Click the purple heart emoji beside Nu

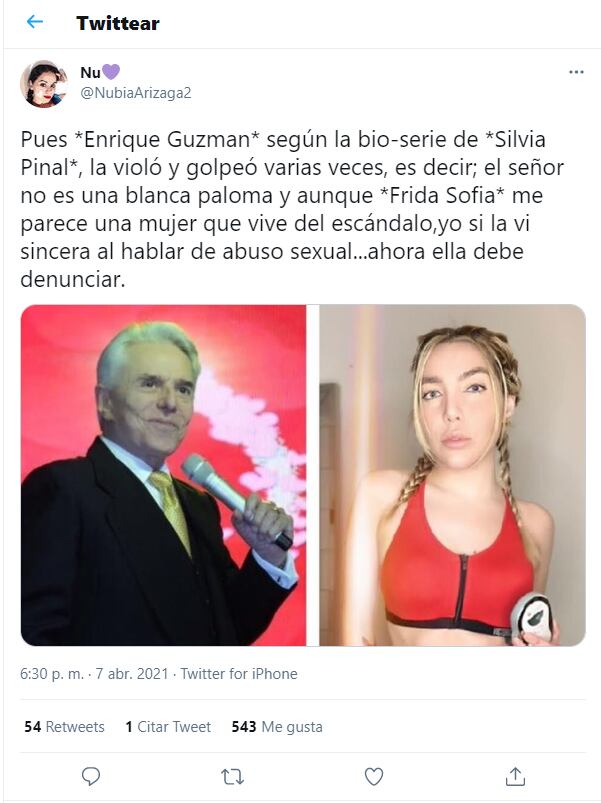[111, 72]
